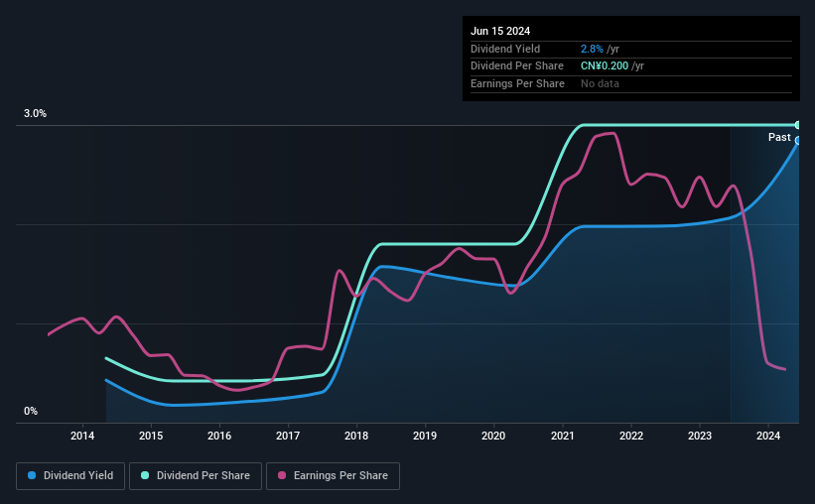Select the 2024 label on the time axis

point(768,436)
